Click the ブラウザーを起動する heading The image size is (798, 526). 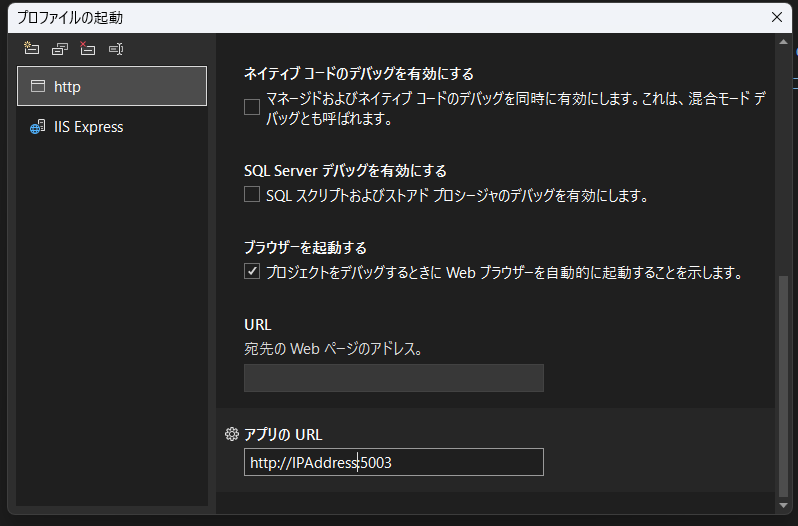point(305,248)
